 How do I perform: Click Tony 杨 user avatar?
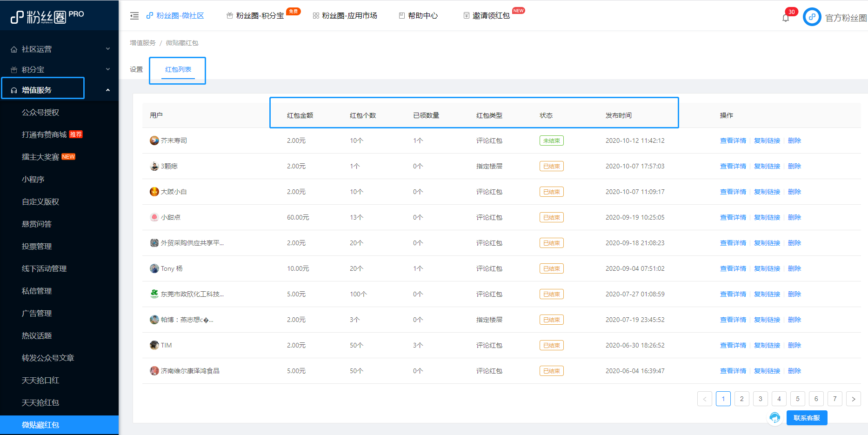click(x=154, y=268)
